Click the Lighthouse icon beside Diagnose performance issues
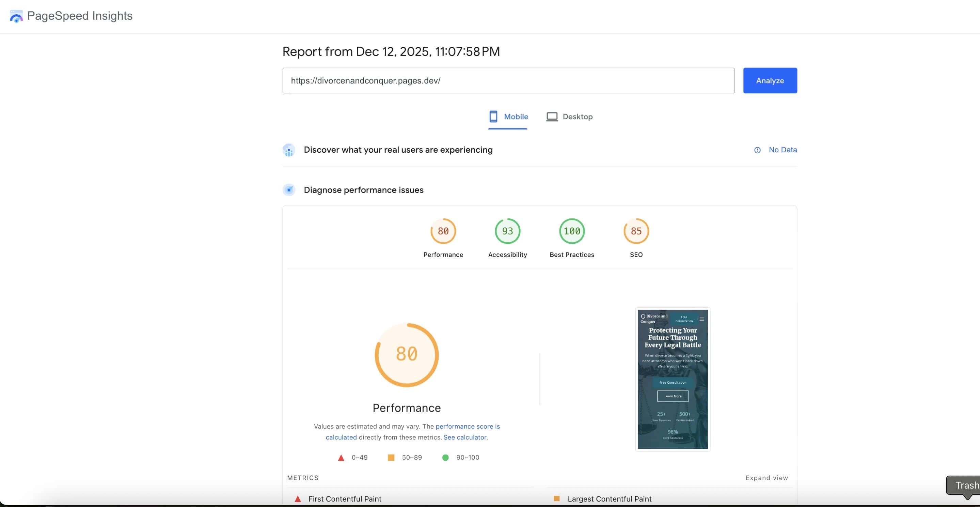The image size is (980, 507). 289,189
